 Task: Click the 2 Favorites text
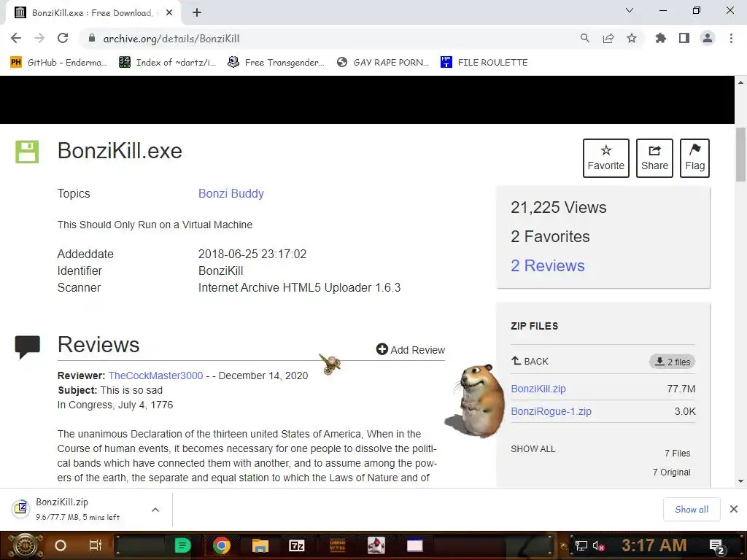click(x=550, y=237)
